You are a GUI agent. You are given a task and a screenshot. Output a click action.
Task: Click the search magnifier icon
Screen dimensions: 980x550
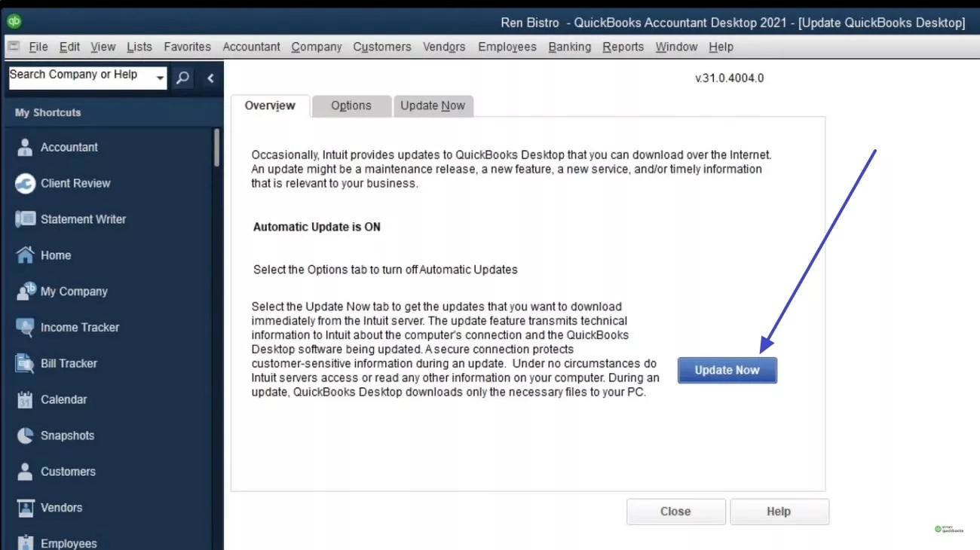click(x=182, y=78)
